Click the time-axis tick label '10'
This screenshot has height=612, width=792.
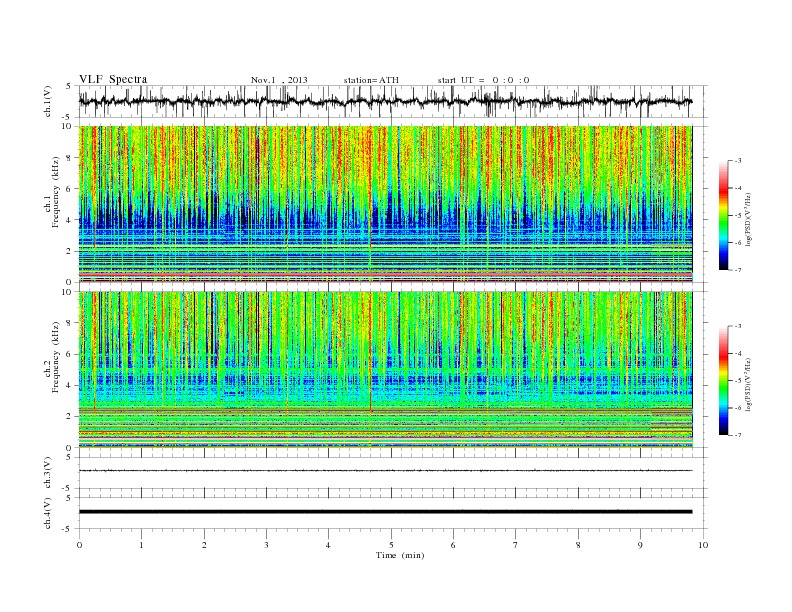tap(703, 545)
